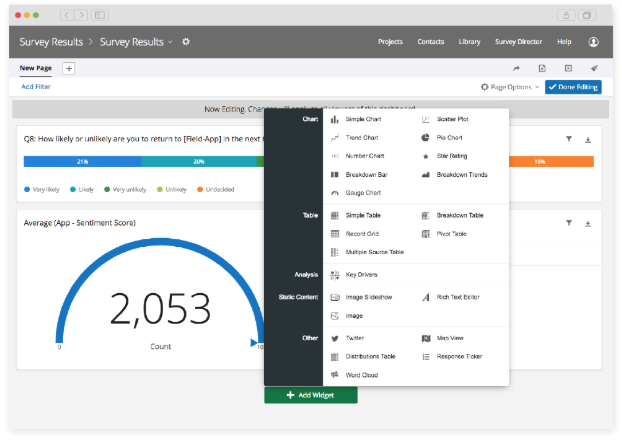The width and height of the screenshot is (622, 442).
Task: Switch to the New Page tab
Action: (36, 68)
